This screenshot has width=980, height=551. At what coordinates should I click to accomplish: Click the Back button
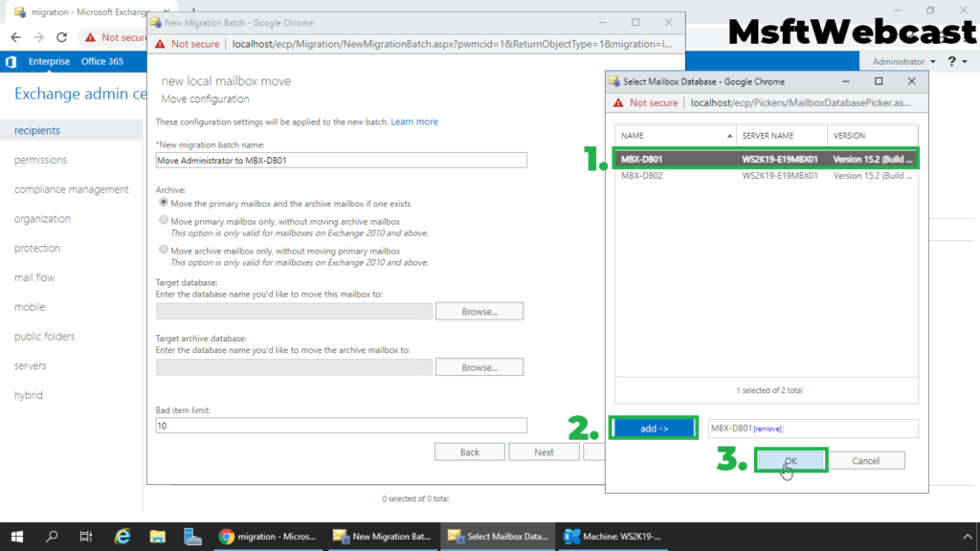click(x=469, y=452)
